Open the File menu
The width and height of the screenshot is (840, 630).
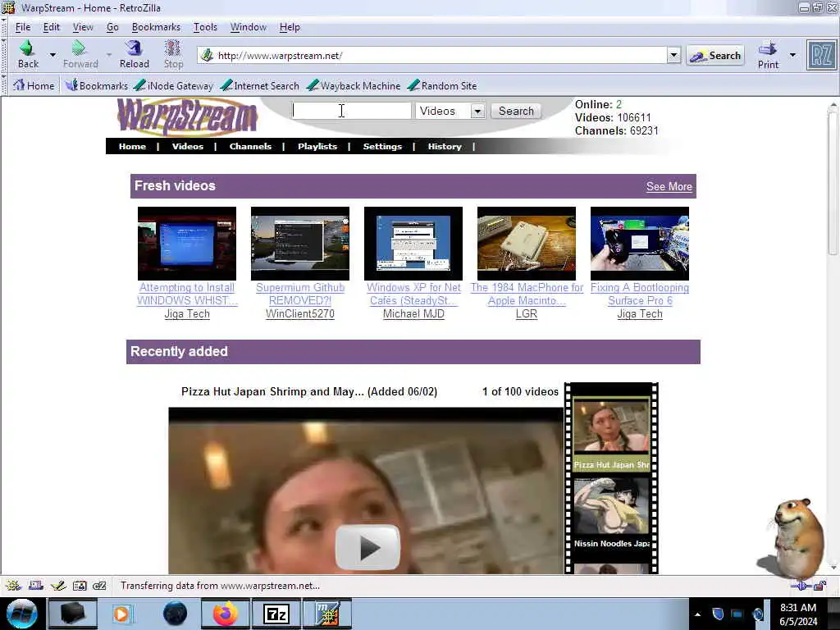tap(22, 27)
